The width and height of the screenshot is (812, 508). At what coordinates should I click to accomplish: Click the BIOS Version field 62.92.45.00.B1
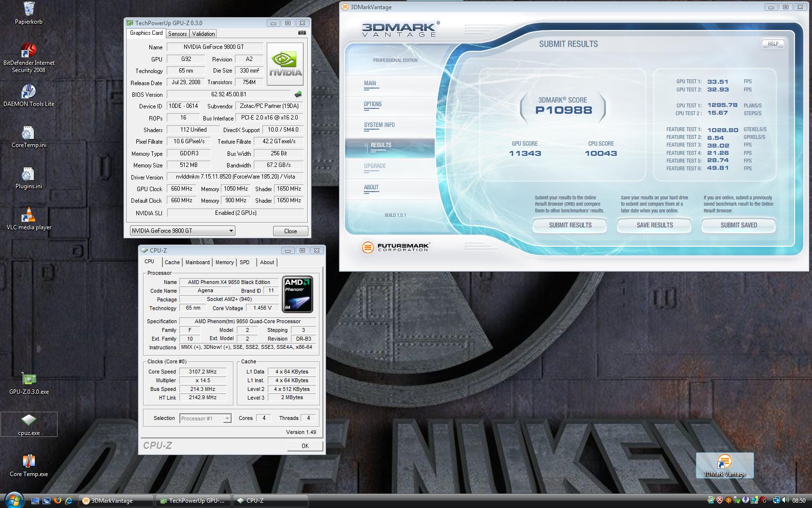(x=229, y=94)
